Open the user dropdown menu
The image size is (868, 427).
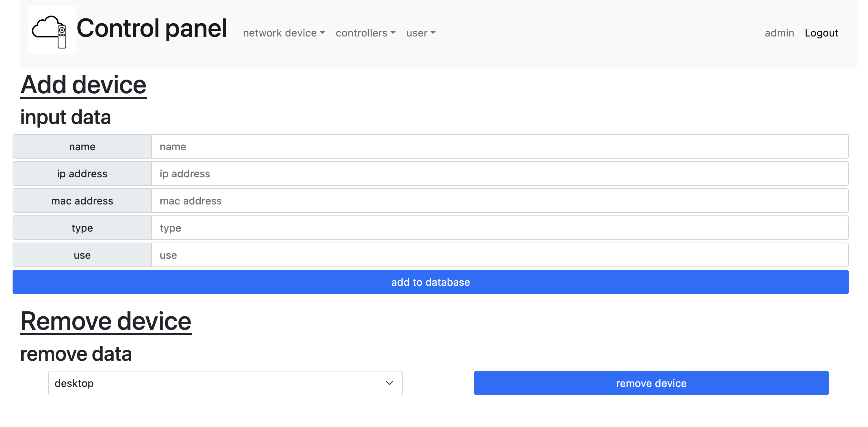click(x=420, y=33)
